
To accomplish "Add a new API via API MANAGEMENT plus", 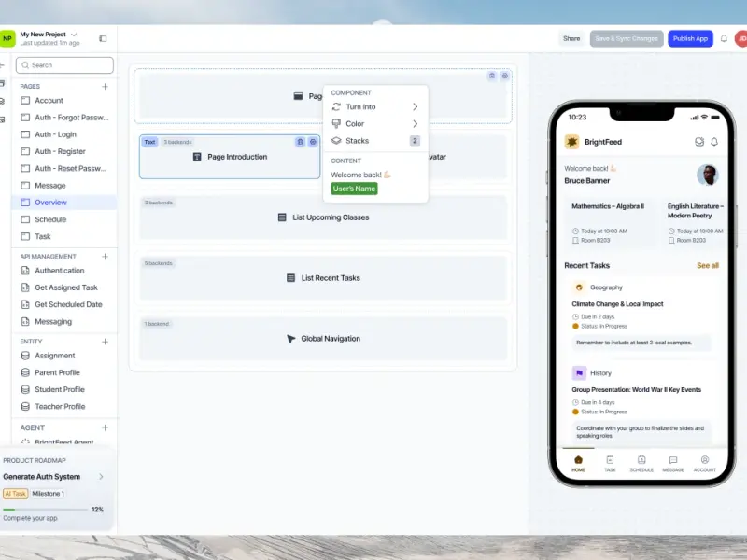I will tap(105, 256).
